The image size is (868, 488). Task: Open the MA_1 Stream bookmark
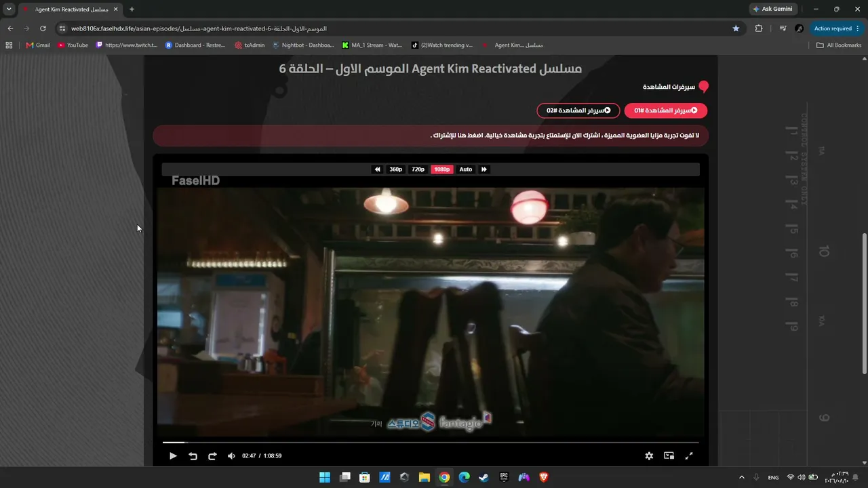pos(372,45)
